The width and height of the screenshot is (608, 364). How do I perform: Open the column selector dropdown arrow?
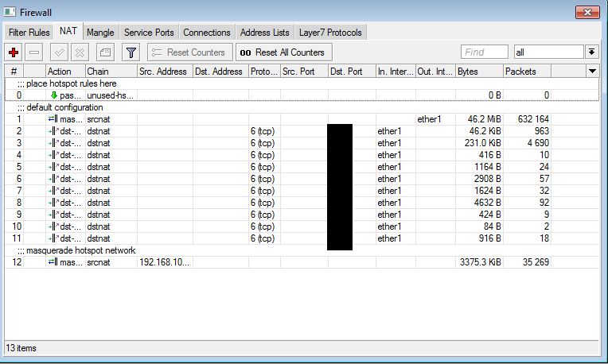(592, 72)
